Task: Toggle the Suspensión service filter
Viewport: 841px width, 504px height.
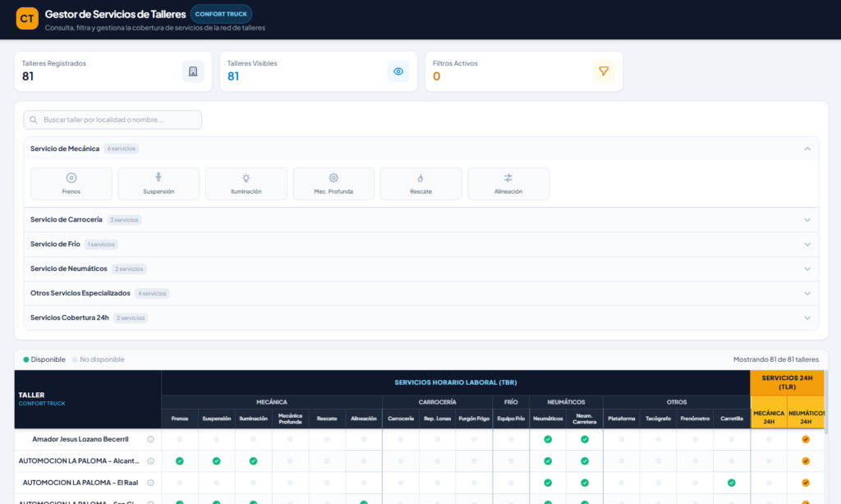Action: 159,183
